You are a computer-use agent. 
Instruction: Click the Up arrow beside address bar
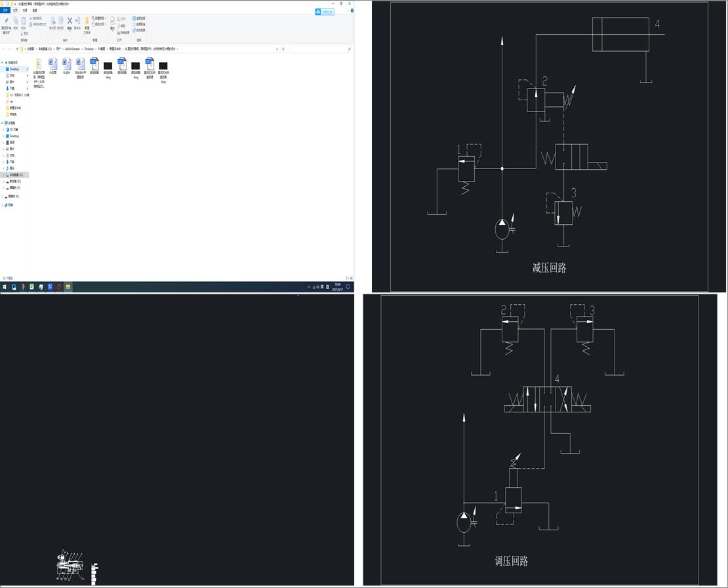pos(17,49)
